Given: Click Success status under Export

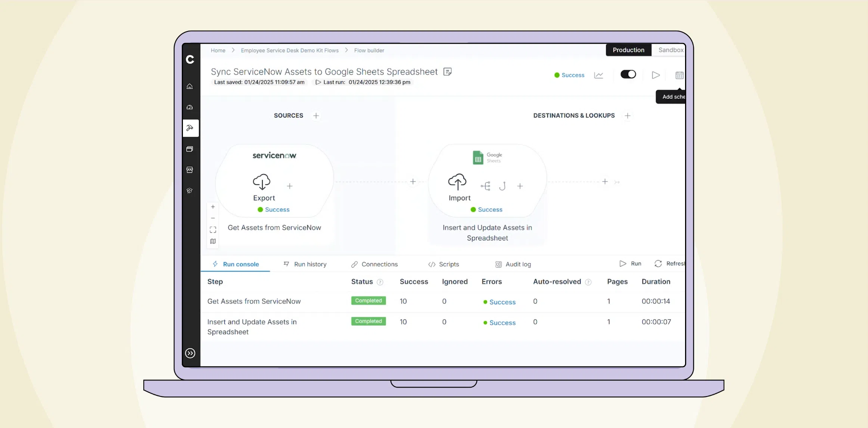Looking at the screenshot, I should [274, 210].
